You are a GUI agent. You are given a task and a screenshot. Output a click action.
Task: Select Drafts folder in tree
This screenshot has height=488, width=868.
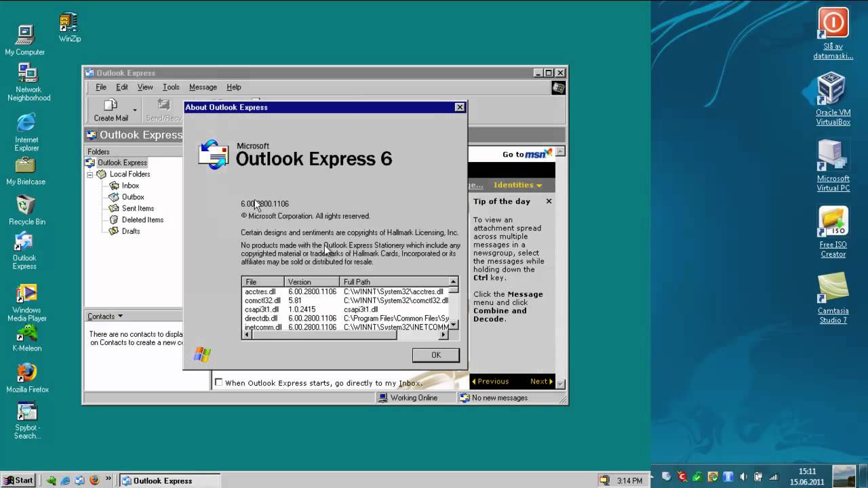130,232
